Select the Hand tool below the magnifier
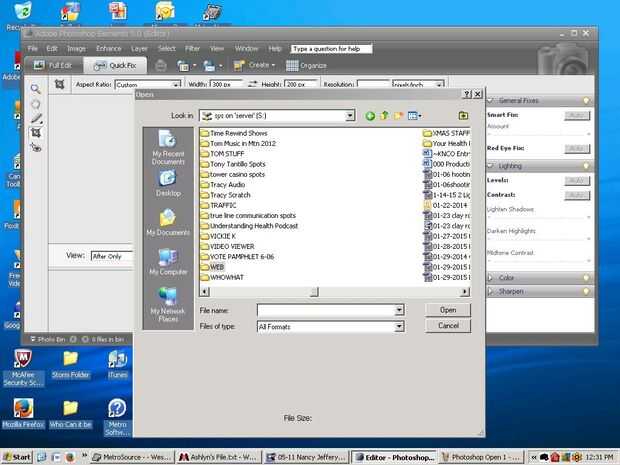 [36, 104]
